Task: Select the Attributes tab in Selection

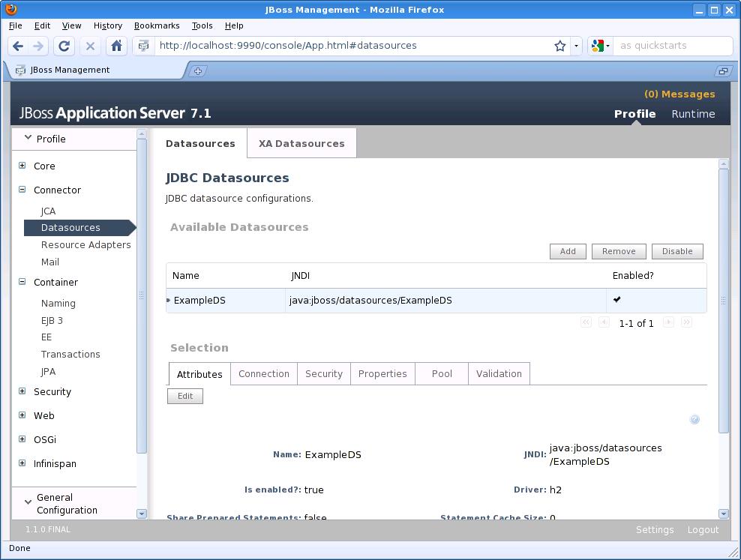Action: pos(199,374)
